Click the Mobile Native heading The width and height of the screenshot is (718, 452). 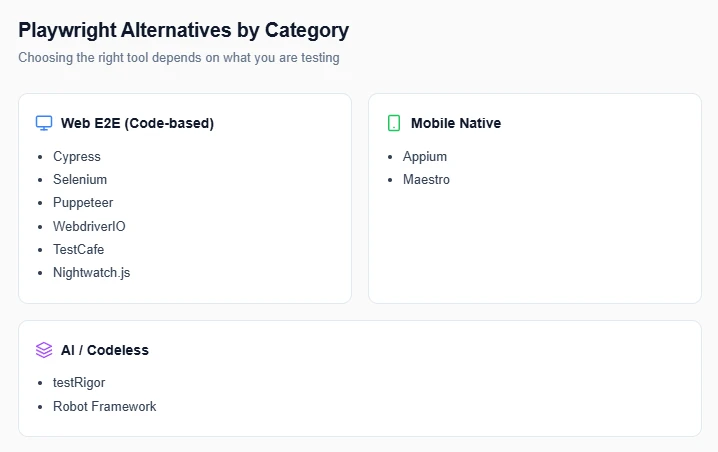point(456,123)
